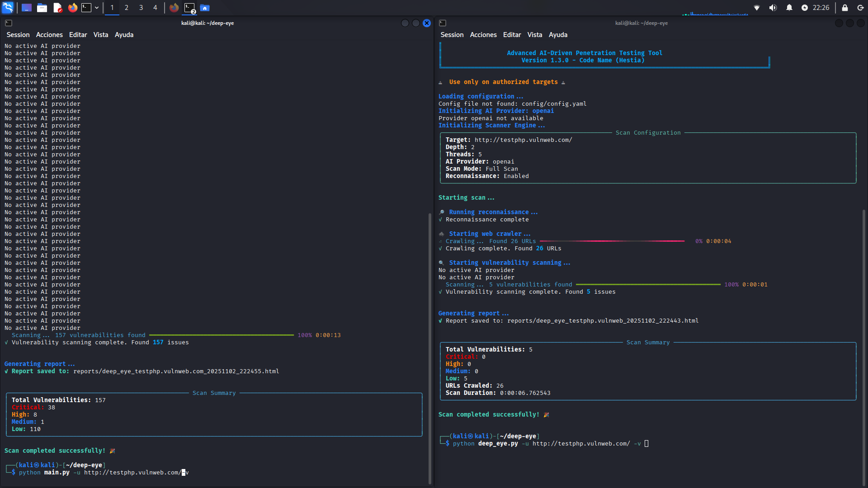This screenshot has width=868, height=488.
Task: Click the logout icon at the far right
Action: click(859, 8)
